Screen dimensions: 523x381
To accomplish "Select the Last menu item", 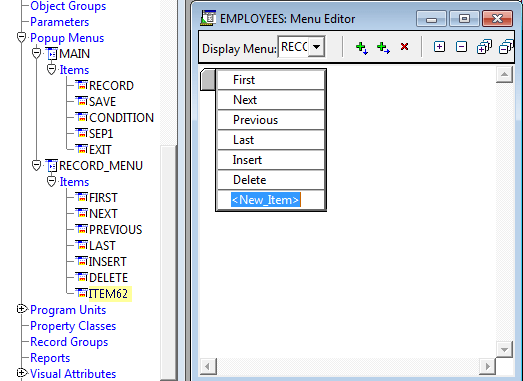I will 271,140.
